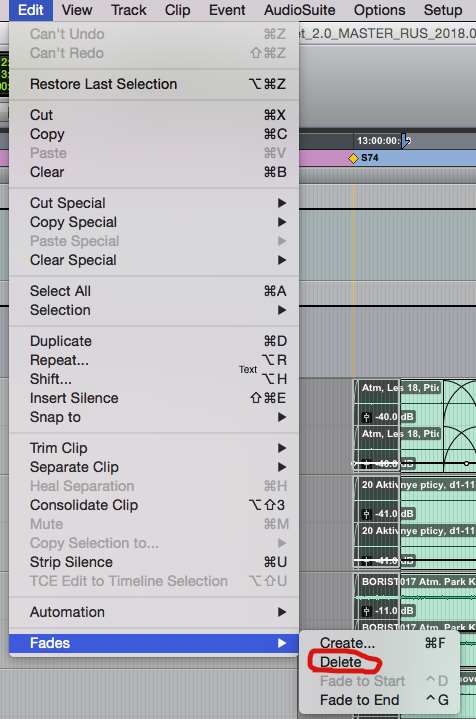Screen dimensions: 476x719
Task: Click the -11.0 dB clip gain fader icon
Action: coord(366,611)
